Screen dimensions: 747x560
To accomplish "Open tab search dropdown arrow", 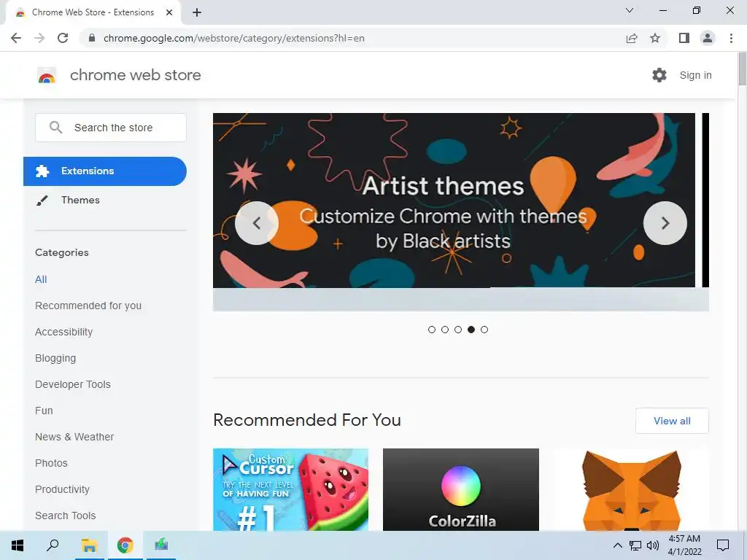I will (630, 10).
